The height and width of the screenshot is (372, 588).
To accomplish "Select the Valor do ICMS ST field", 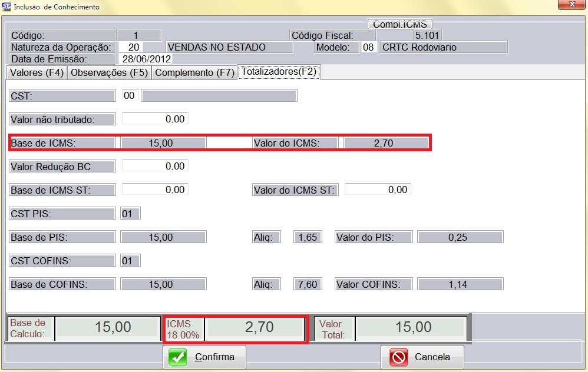I will click(377, 190).
